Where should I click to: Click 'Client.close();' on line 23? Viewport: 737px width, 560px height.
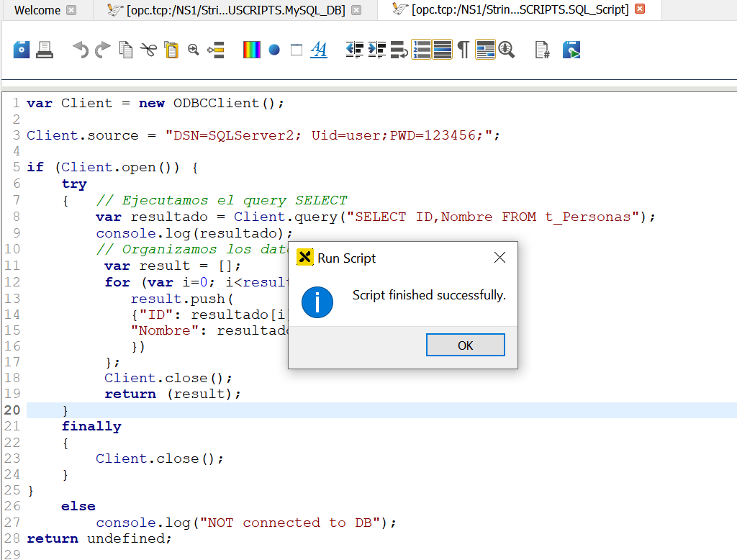point(160,459)
